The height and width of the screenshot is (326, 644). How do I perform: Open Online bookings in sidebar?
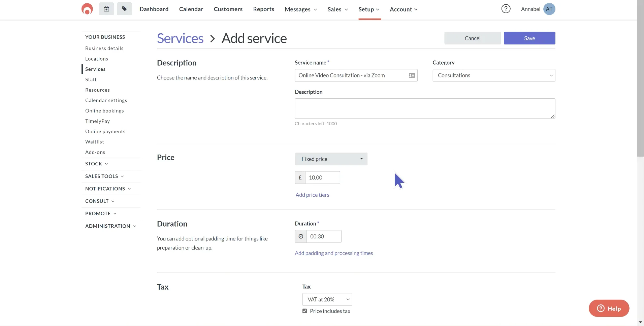[104, 111]
